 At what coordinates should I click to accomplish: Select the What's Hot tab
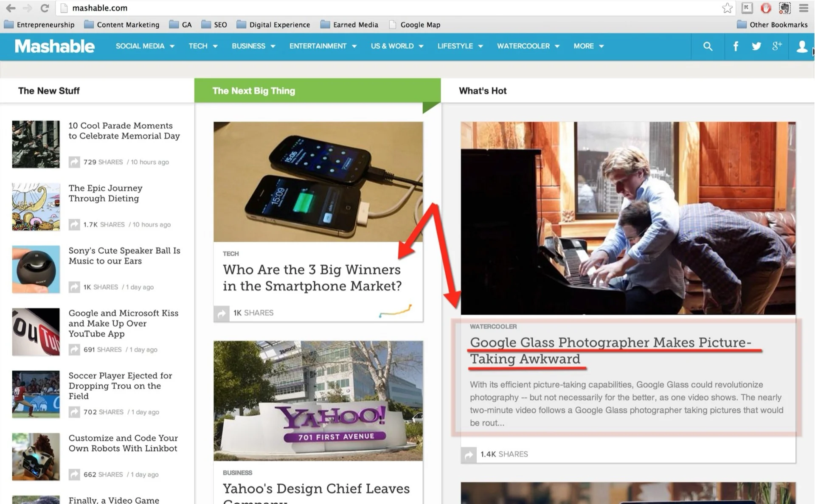tap(483, 91)
